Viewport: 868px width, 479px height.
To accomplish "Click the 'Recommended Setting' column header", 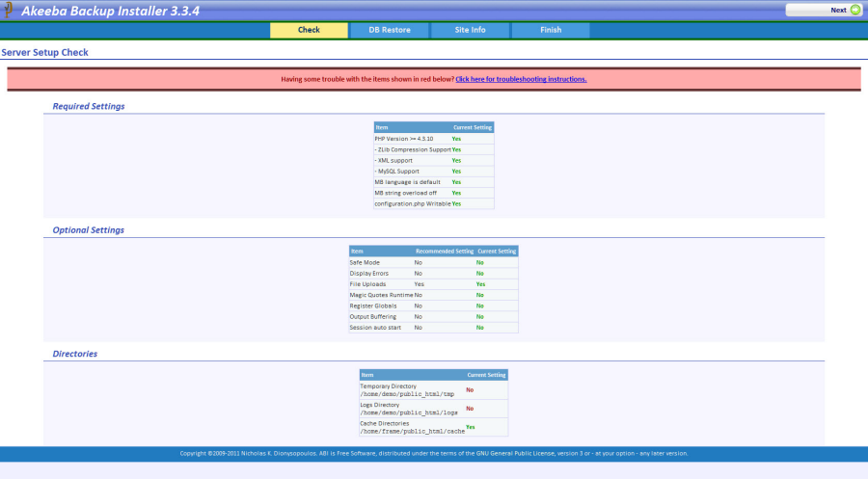I will click(445, 252).
